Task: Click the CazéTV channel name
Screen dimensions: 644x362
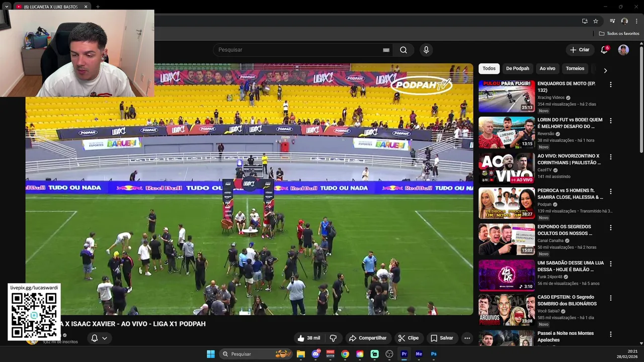Action: tap(545, 170)
